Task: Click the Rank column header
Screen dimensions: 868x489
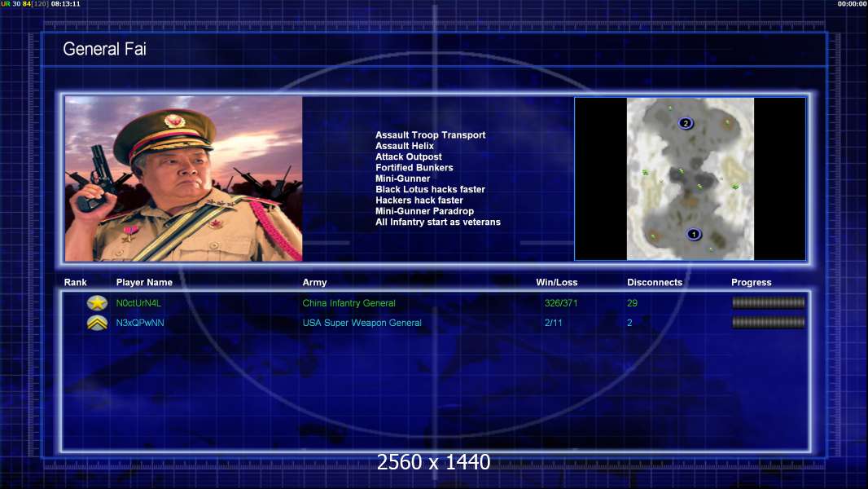Action: (75, 282)
